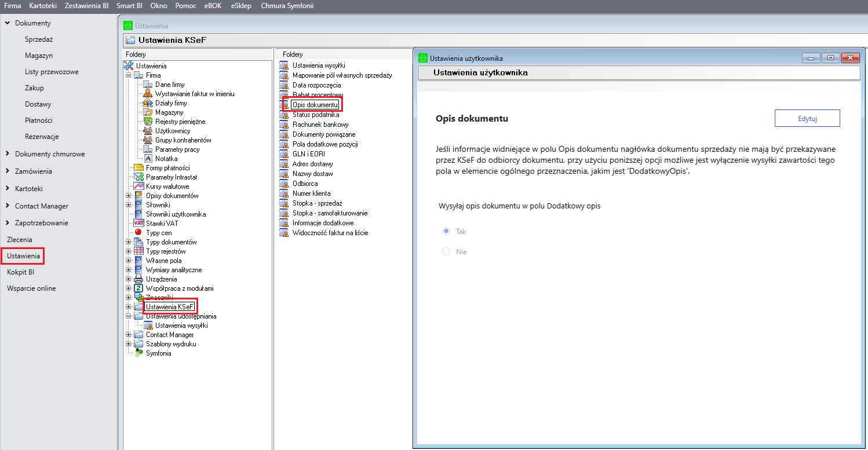
Task: Select the Tak radio button
Action: coord(446,231)
